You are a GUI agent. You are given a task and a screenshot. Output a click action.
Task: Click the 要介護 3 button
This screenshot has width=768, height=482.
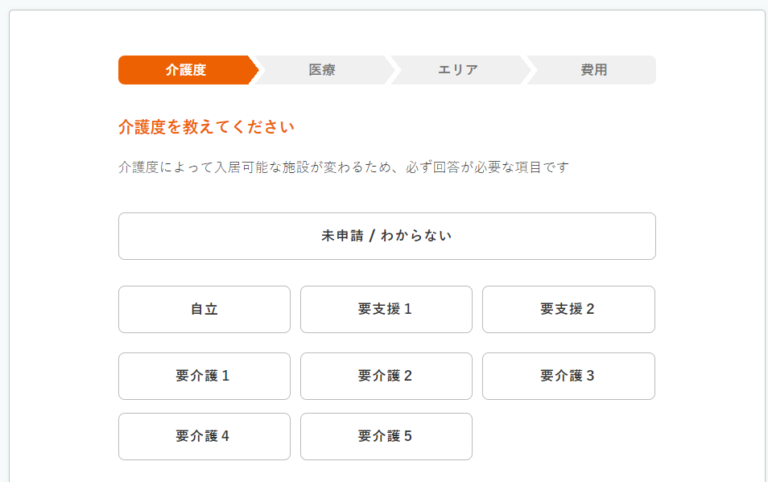pos(568,376)
